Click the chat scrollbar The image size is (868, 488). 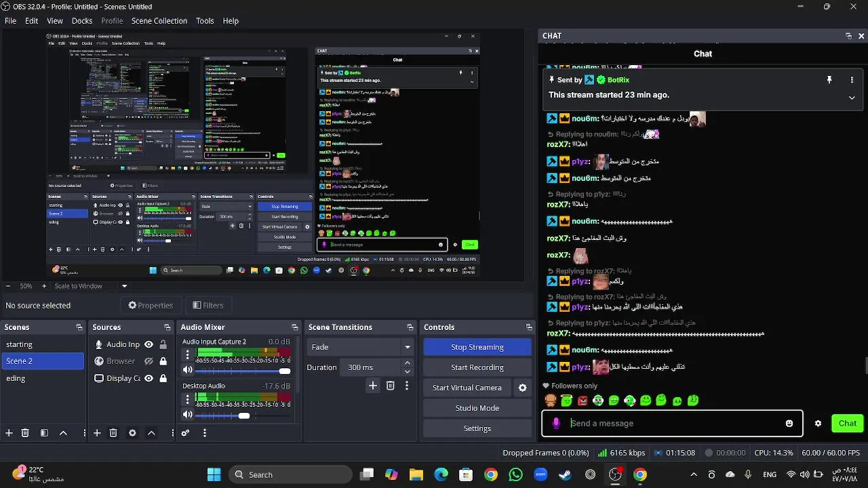(865, 366)
